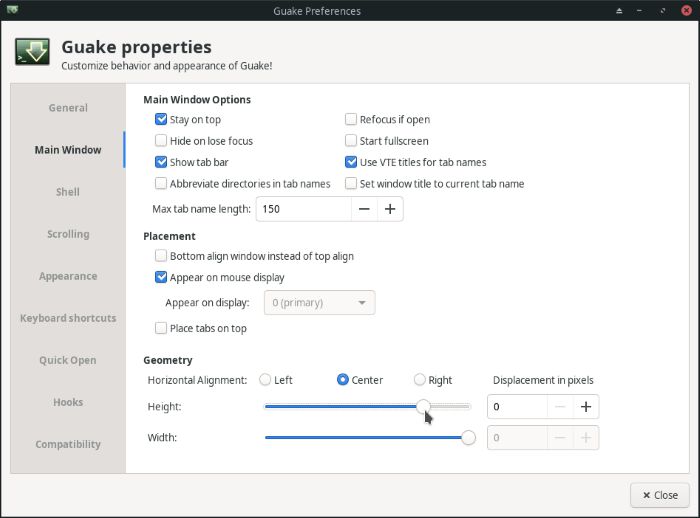Click the Guake terminal logo icon
The width and height of the screenshot is (700, 518).
[x=32, y=52]
